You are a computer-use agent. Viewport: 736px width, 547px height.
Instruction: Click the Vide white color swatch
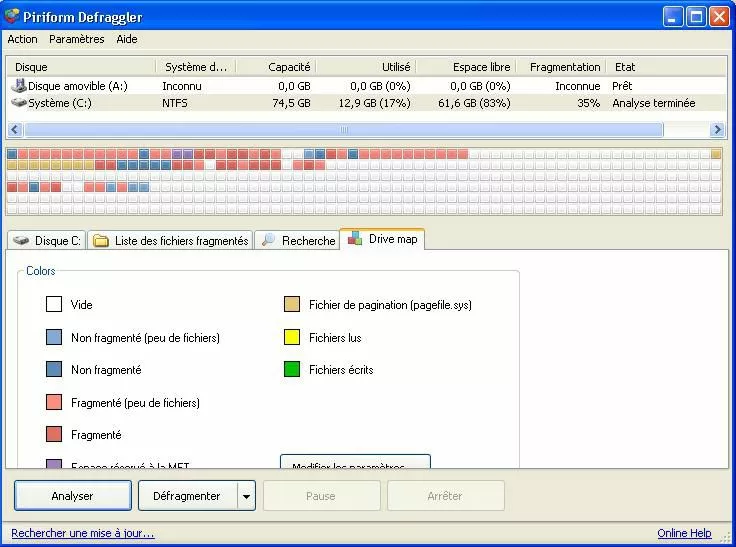[x=54, y=304]
